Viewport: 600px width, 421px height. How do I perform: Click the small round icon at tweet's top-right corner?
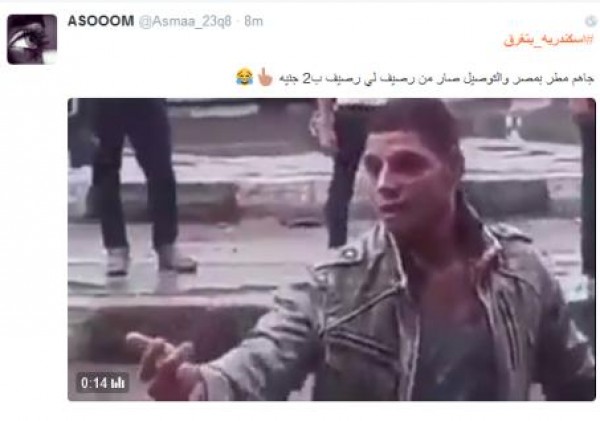pyautogui.click(x=591, y=22)
